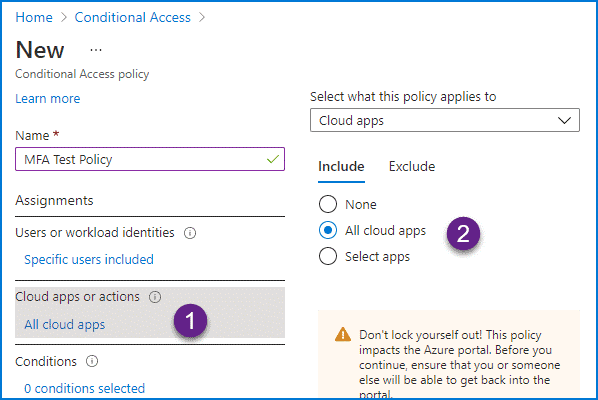Select the All cloud apps radio option

point(328,230)
